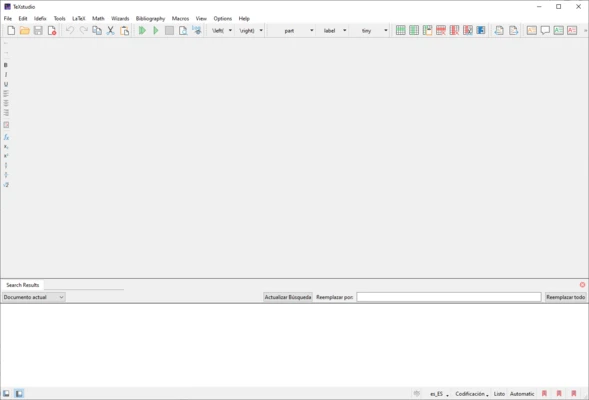Click the green text box icon in toolbar
The image size is (589, 400).
[559, 30]
